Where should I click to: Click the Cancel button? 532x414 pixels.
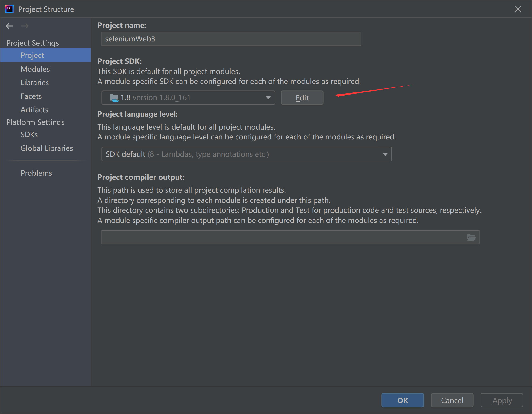click(x=452, y=400)
